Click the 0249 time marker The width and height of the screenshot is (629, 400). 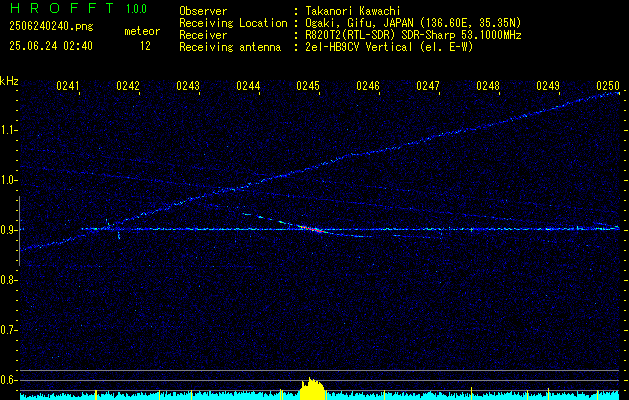pyautogui.click(x=548, y=86)
